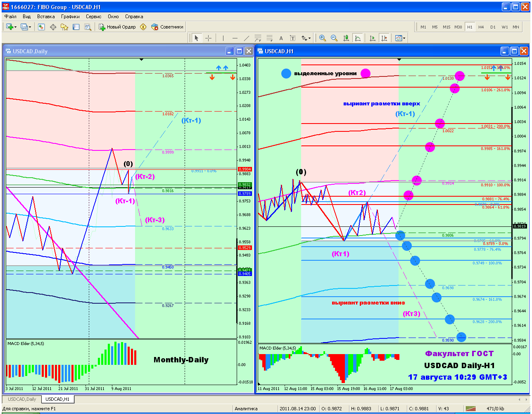The image size is (532, 414).
Task: Select the H1 timeframe
Action: [x=470, y=27]
